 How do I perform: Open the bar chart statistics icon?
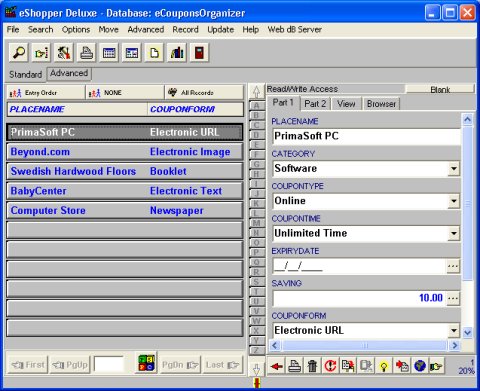click(177, 53)
